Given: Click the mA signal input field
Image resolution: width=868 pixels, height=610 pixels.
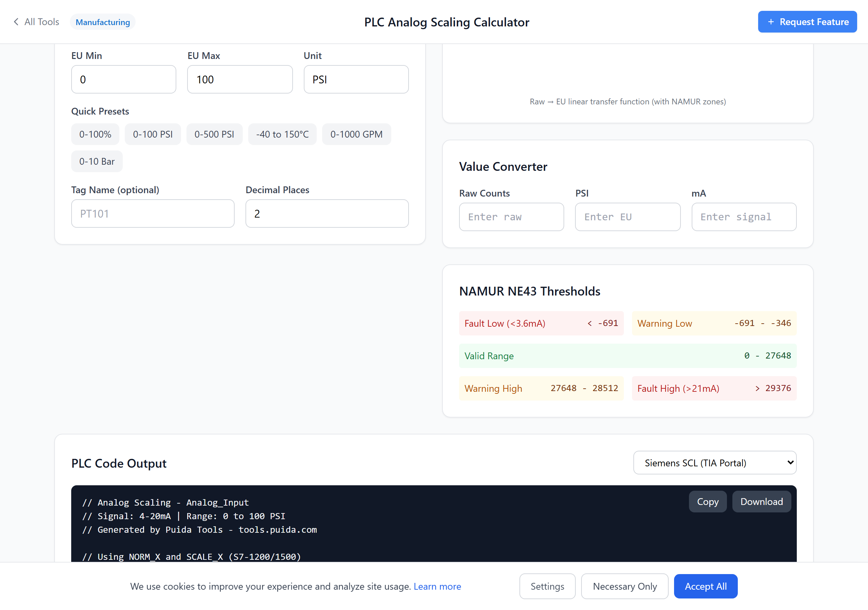Looking at the screenshot, I should (744, 217).
